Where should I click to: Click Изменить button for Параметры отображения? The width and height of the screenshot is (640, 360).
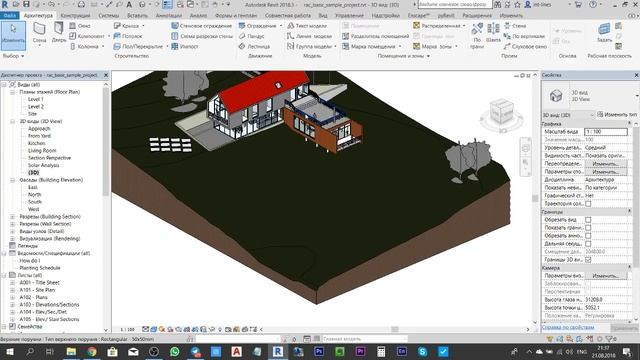[606, 172]
